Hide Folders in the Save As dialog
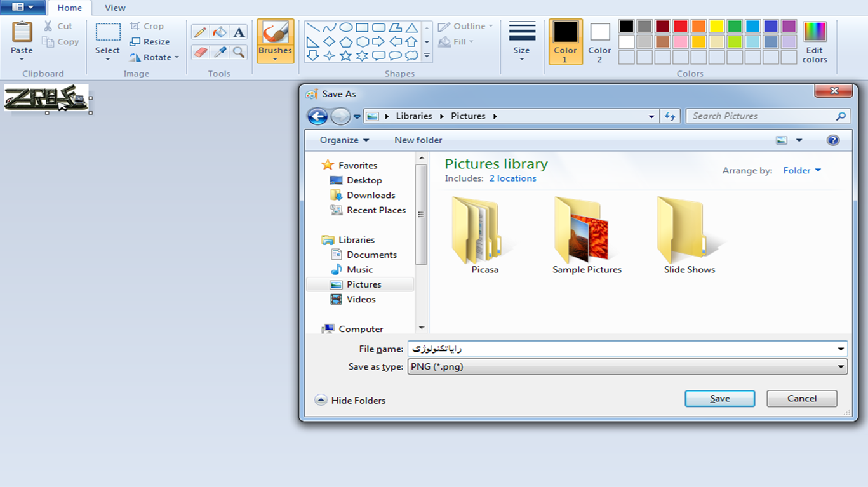The width and height of the screenshot is (868, 487). pos(351,401)
